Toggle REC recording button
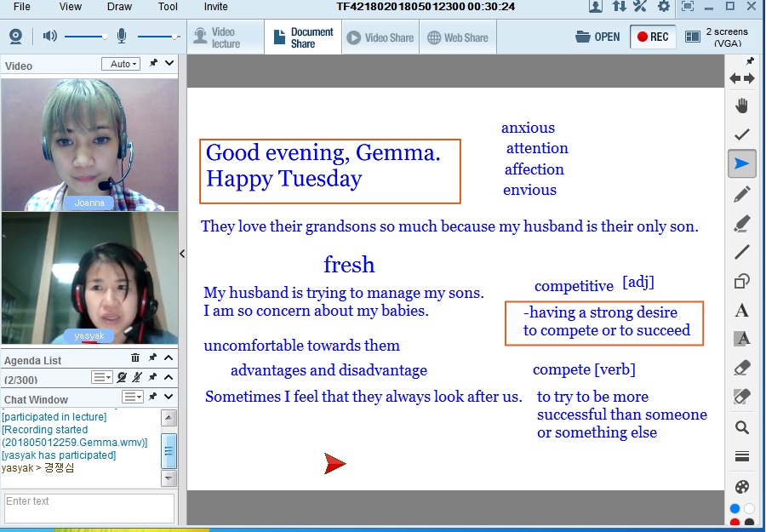Image resolution: width=766 pixels, height=532 pixels. pyautogui.click(x=653, y=37)
